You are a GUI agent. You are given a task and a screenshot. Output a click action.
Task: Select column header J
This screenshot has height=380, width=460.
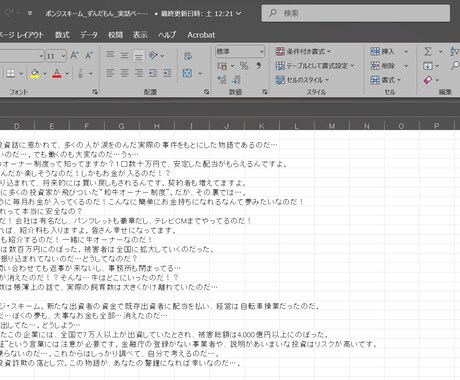pyautogui.click(x=226, y=126)
